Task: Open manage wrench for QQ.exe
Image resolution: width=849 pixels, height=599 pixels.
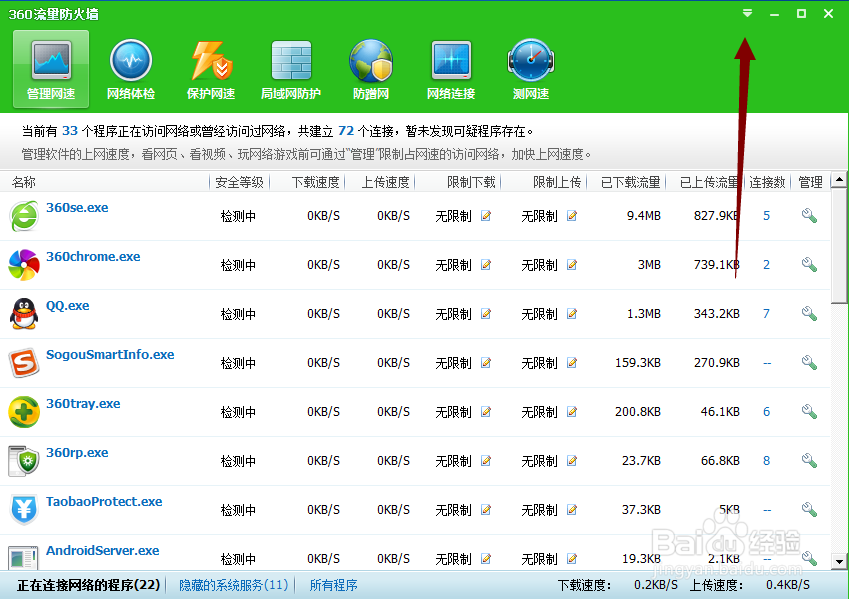Action: 809,314
